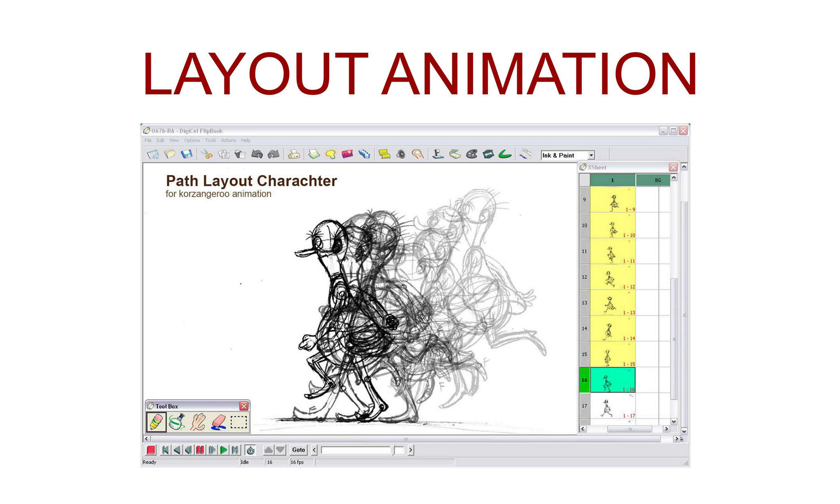The width and height of the screenshot is (840, 504).
Task: Click the Goto button
Action: pyautogui.click(x=298, y=450)
